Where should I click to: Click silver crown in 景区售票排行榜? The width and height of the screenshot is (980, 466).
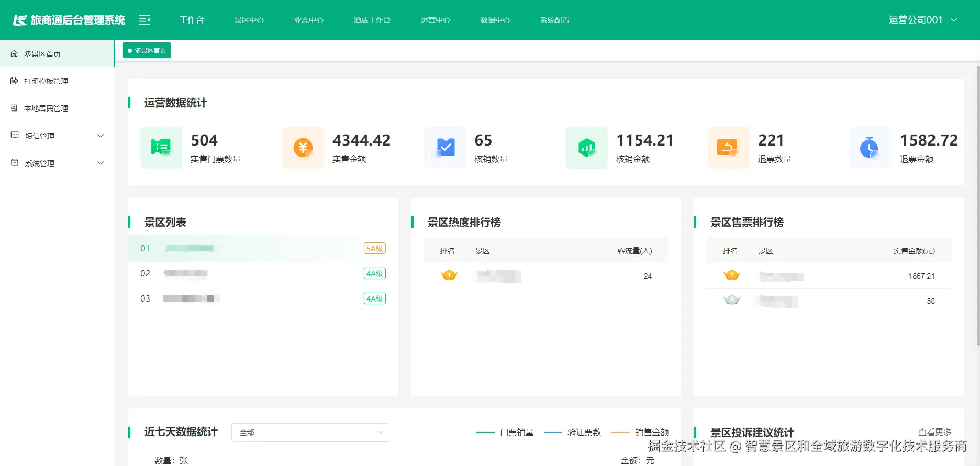pos(732,300)
